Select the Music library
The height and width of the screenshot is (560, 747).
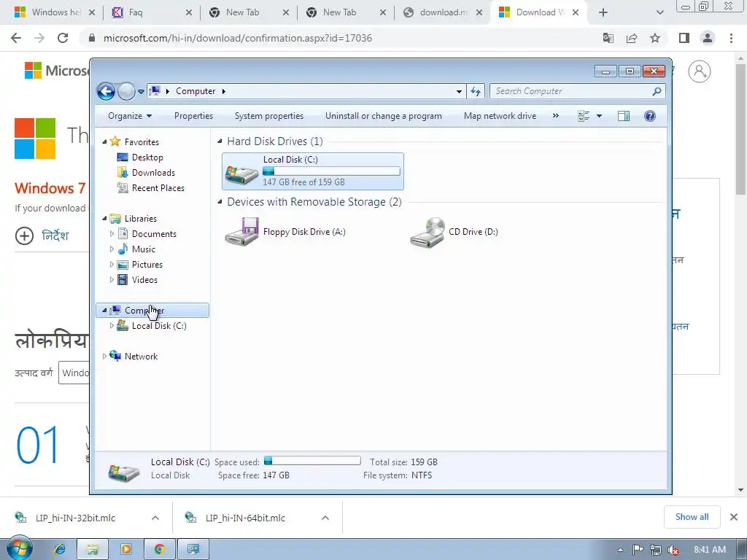coord(144,249)
